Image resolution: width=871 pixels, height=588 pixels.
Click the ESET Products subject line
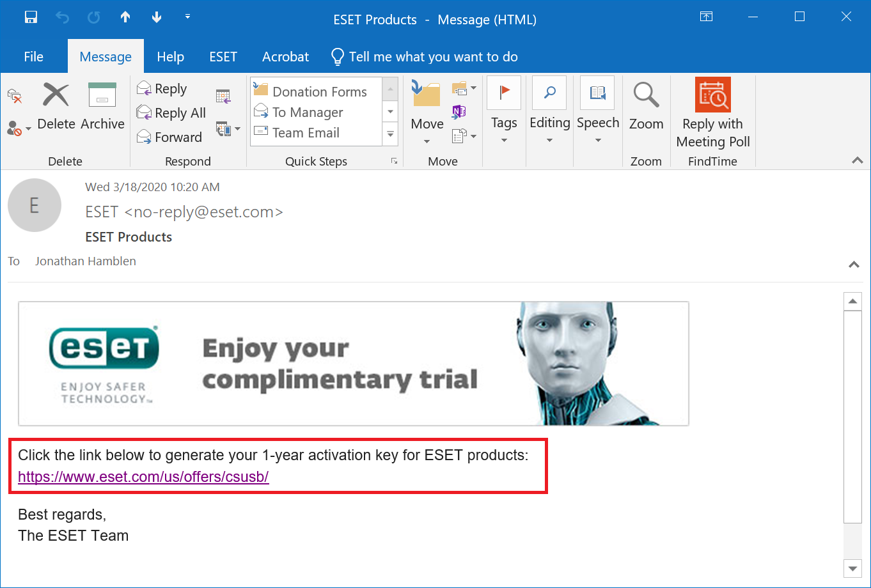coord(129,237)
